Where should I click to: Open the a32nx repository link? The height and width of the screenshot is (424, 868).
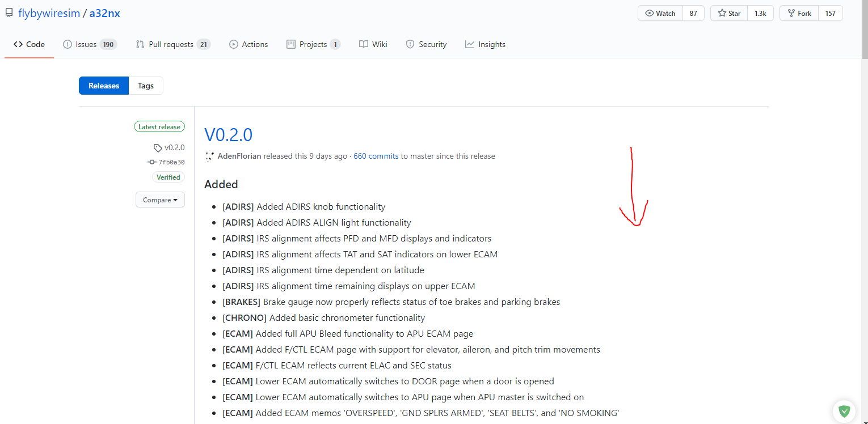(x=104, y=13)
